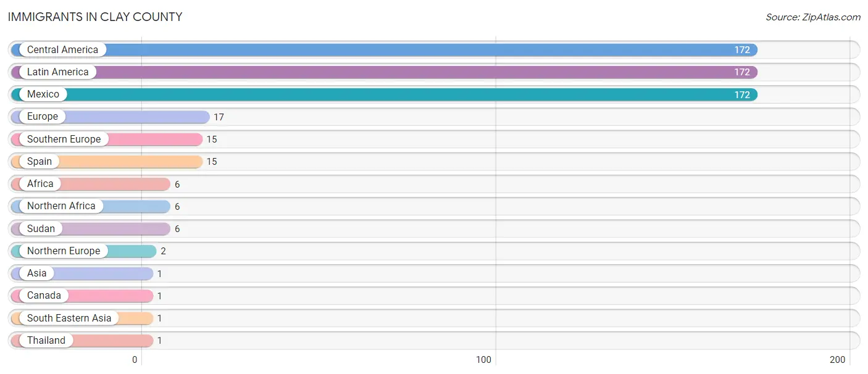Click the value 1 beside Thailand bar
The height and width of the screenshot is (374, 868).
coord(159,341)
